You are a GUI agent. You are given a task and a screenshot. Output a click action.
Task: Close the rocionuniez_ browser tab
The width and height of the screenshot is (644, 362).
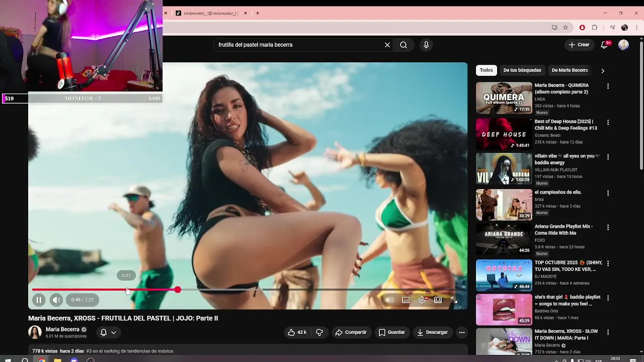[x=246, y=13]
